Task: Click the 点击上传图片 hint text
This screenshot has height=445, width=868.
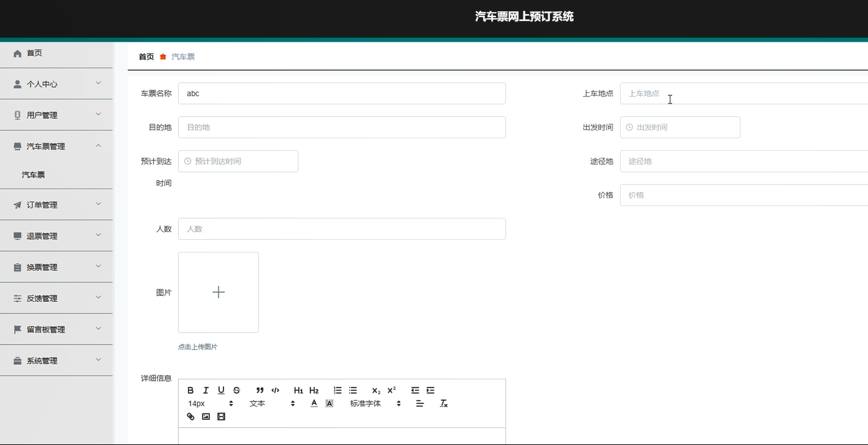Action: [198, 347]
